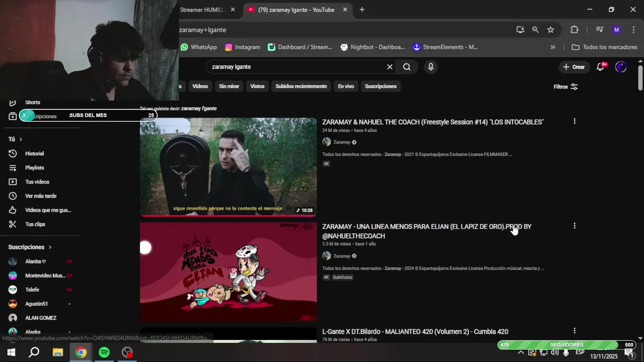
Task: Open Chrome extensions puzzle icon
Action: 575,30
